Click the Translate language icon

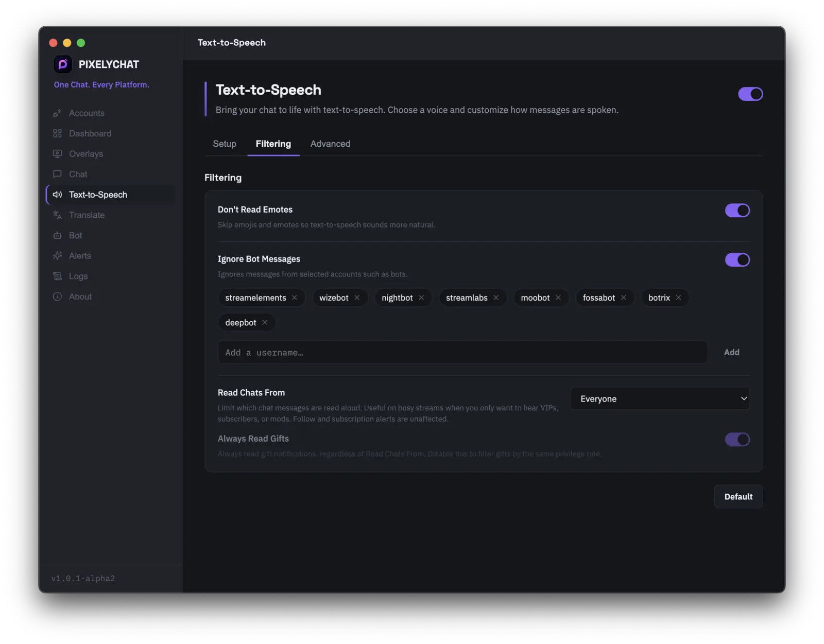coord(57,215)
